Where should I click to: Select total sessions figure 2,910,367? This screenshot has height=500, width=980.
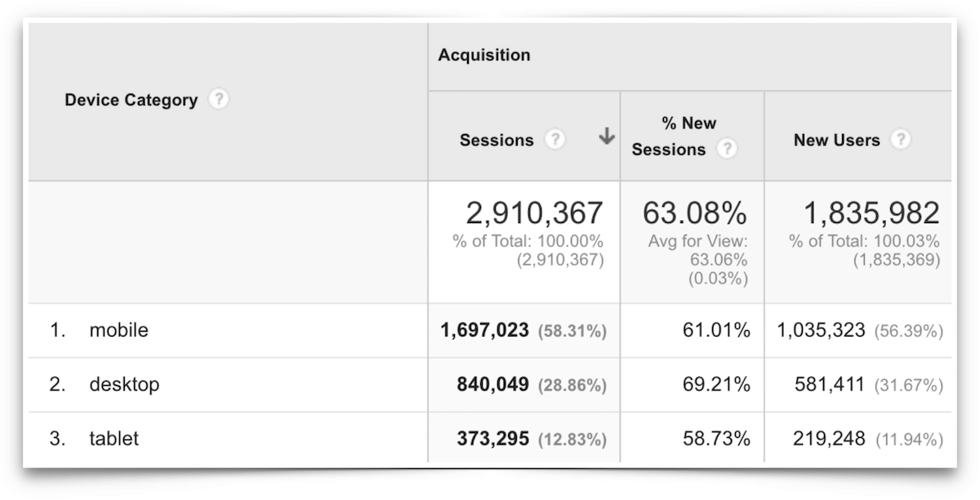click(534, 214)
